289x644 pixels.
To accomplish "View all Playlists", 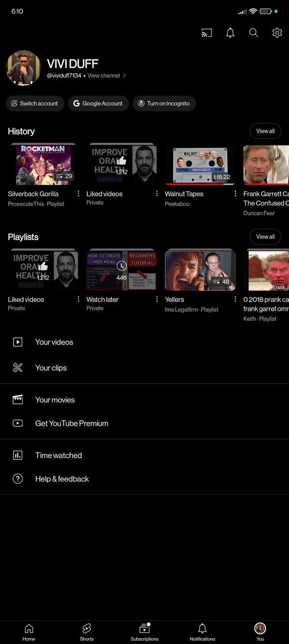I will click(265, 237).
